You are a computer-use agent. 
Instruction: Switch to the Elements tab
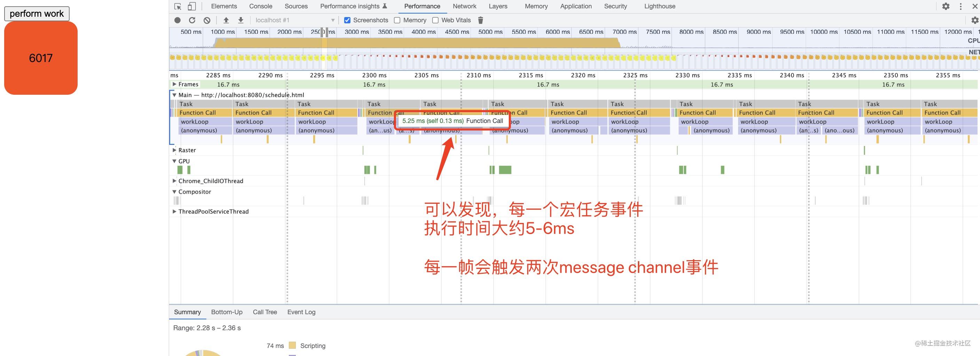tap(224, 7)
